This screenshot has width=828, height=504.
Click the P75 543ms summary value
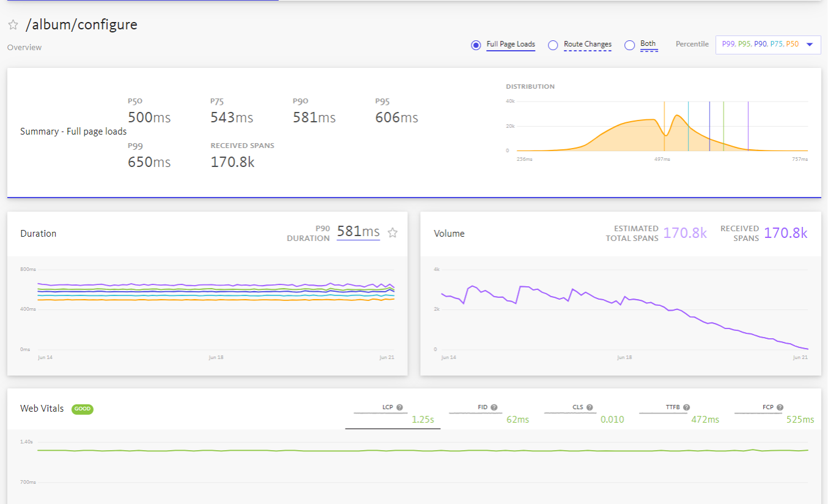click(x=232, y=117)
